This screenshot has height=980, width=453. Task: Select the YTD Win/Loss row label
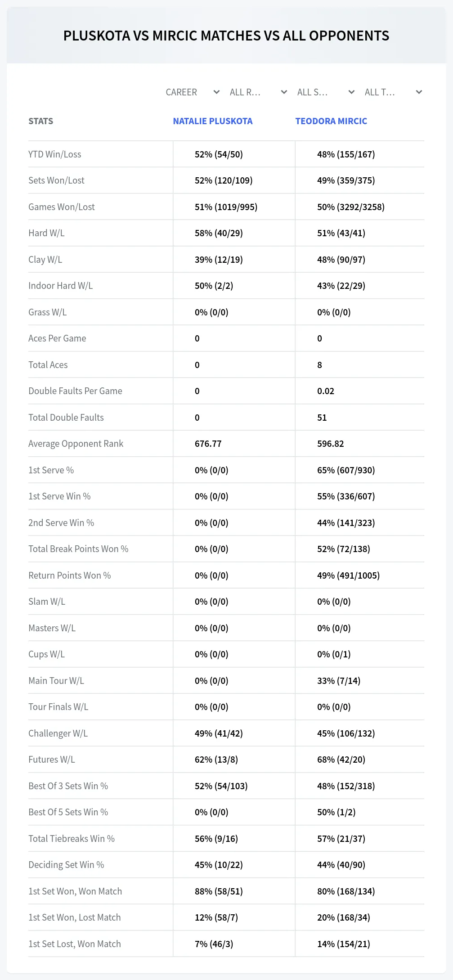click(55, 154)
